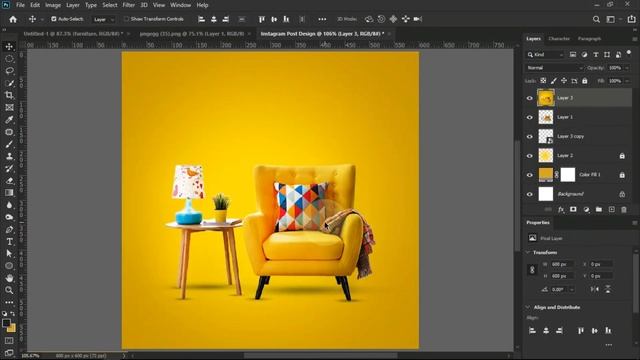Click more align options three dots

(x=609, y=345)
